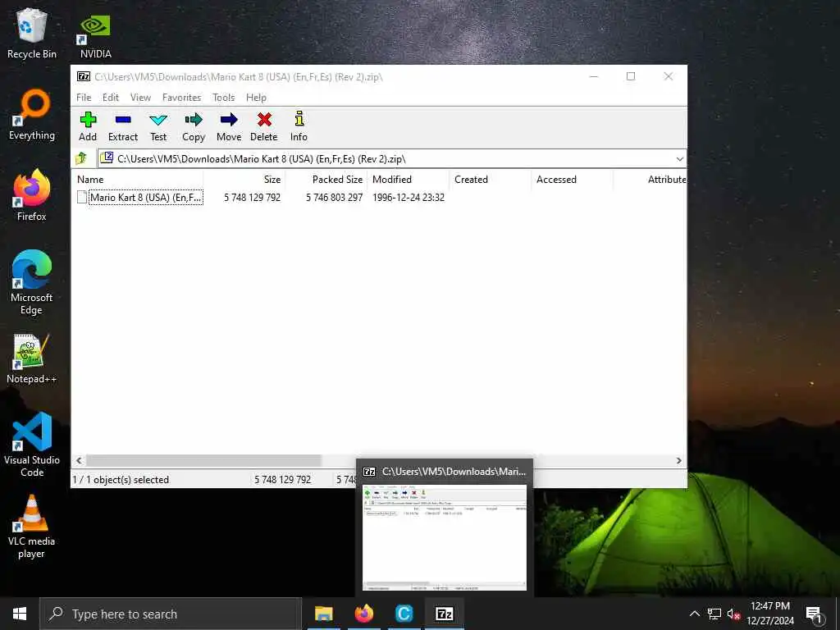Open Recycle Bin desktop icon
840x630 pixels.
tap(32, 33)
